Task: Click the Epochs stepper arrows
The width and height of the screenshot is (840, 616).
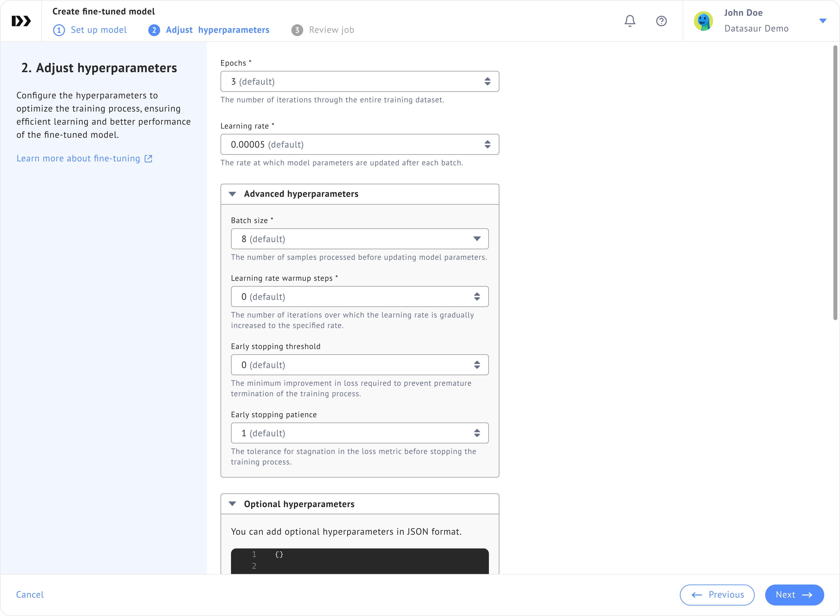Action: coord(487,81)
